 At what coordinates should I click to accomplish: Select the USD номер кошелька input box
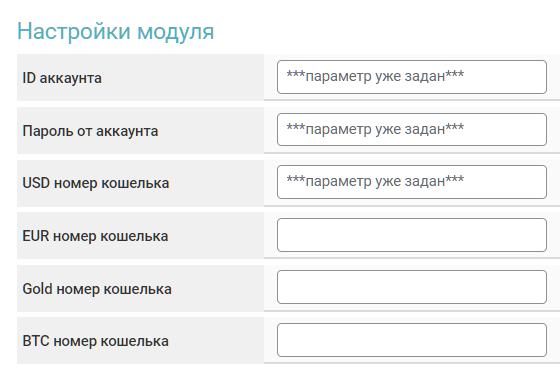pyautogui.click(x=412, y=182)
